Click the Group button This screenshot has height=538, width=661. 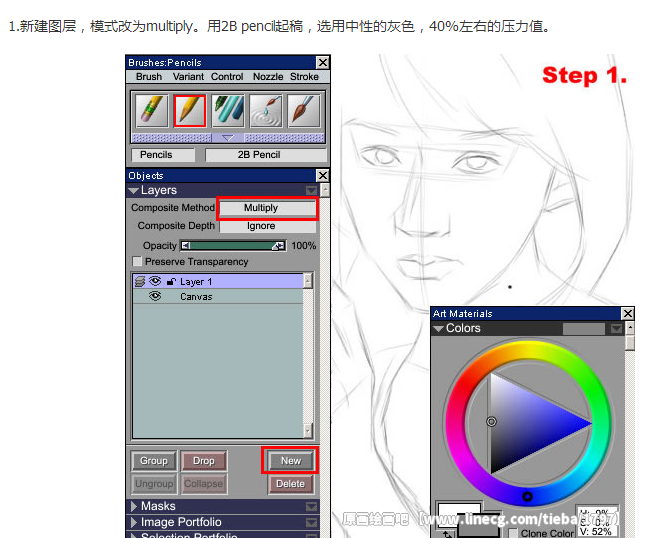(x=154, y=461)
